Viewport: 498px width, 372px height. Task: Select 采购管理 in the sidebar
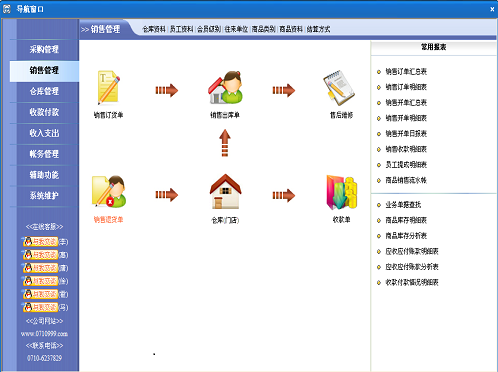coord(44,50)
